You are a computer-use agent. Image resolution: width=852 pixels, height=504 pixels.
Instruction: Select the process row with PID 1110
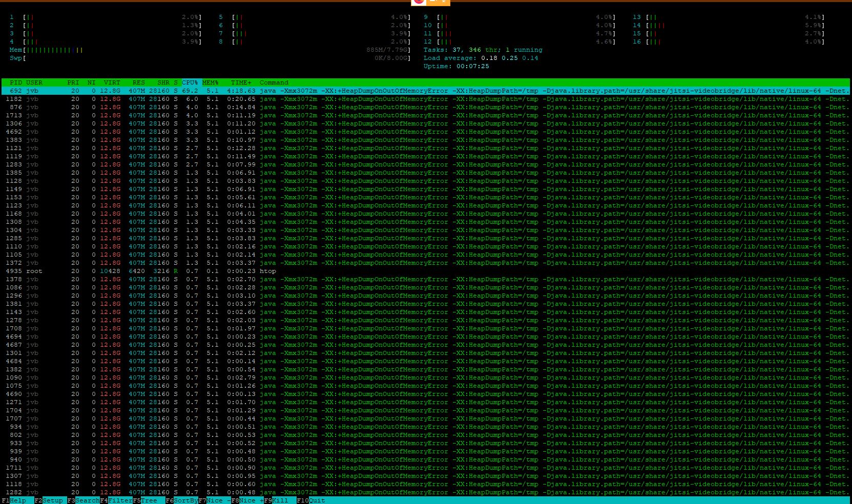pos(426,246)
